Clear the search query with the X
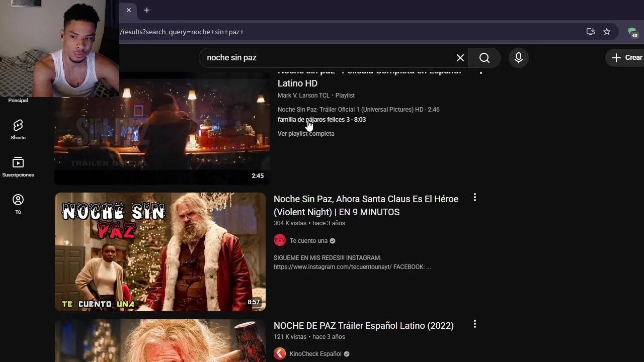 tap(460, 58)
